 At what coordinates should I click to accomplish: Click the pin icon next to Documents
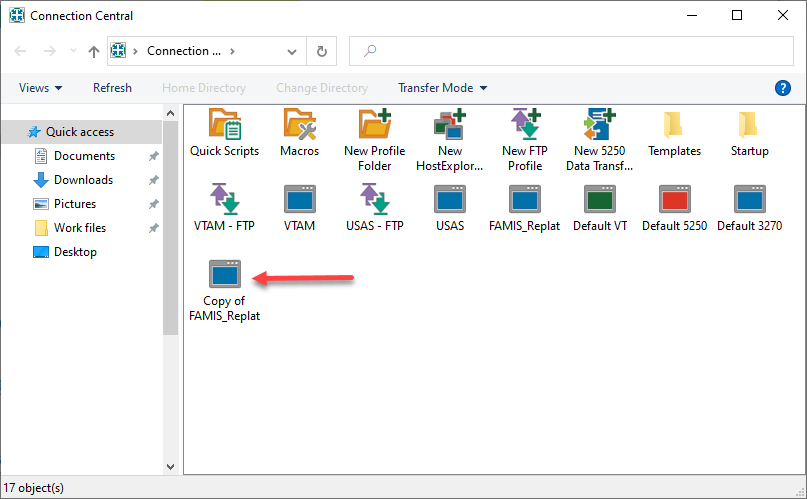153,156
